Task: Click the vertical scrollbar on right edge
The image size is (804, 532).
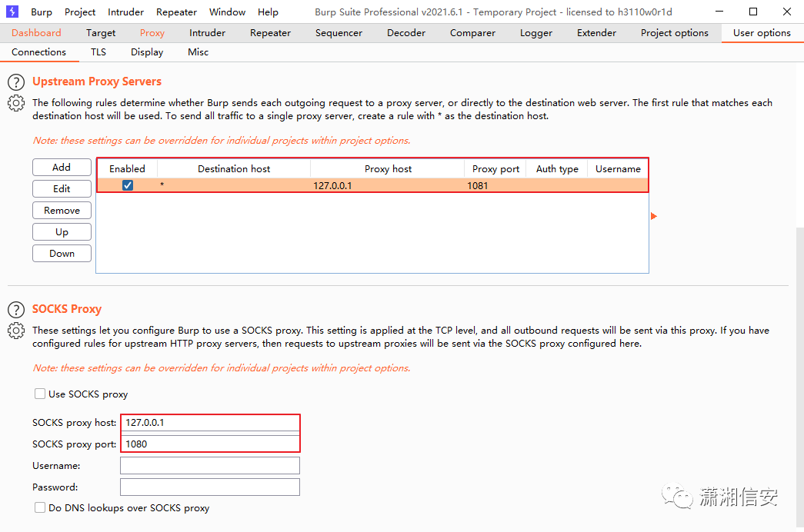Action: [x=800, y=377]
